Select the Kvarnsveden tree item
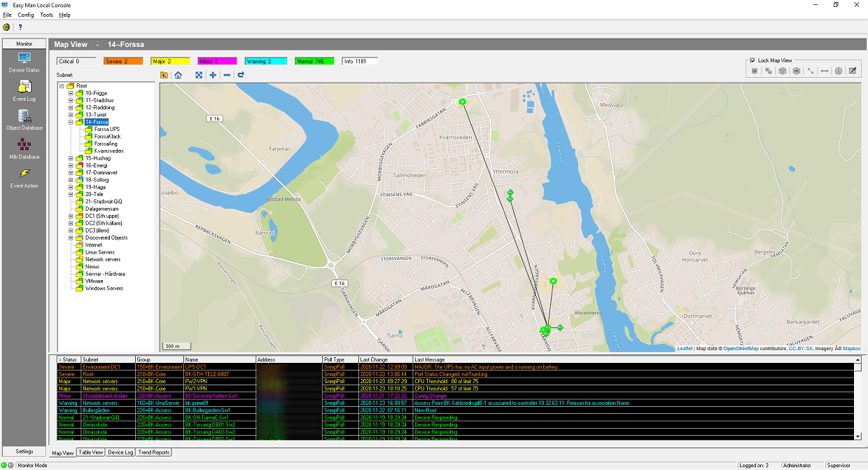Screen dimensions: 868x470 tap(108, 151)
